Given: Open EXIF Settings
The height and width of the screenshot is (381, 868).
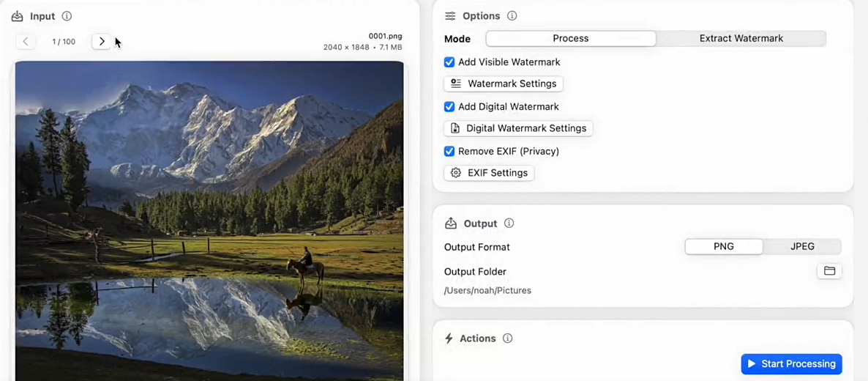Looking at the screenshot, I should 489,173.
